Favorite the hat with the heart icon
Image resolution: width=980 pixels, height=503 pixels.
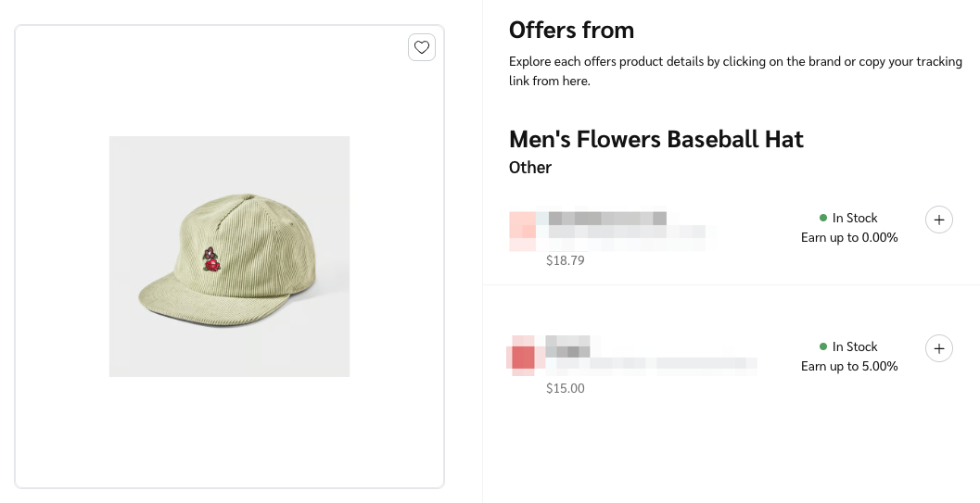pyautogui.click(x=422, y=47)
